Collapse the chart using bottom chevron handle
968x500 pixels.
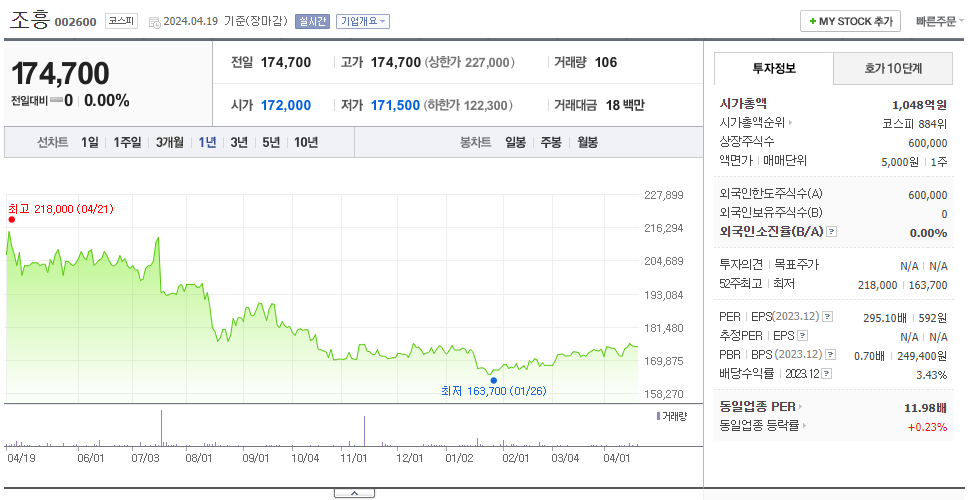point(354,493)
